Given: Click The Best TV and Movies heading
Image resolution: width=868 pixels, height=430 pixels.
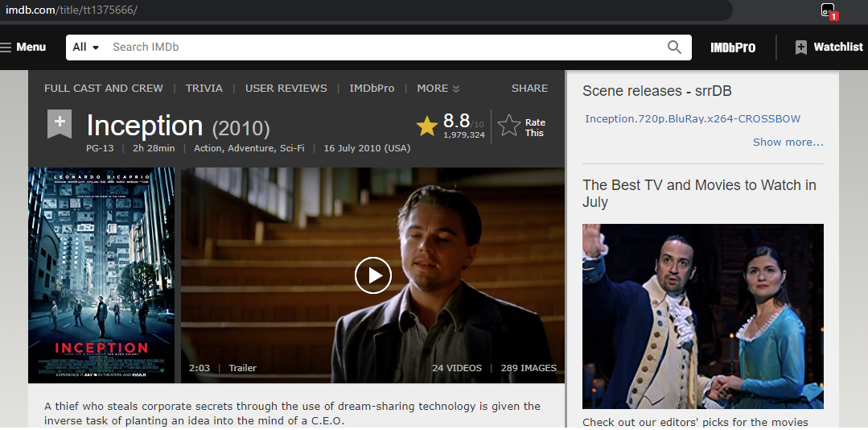Looking at the screenshot, I should click(x=699, y=193).
